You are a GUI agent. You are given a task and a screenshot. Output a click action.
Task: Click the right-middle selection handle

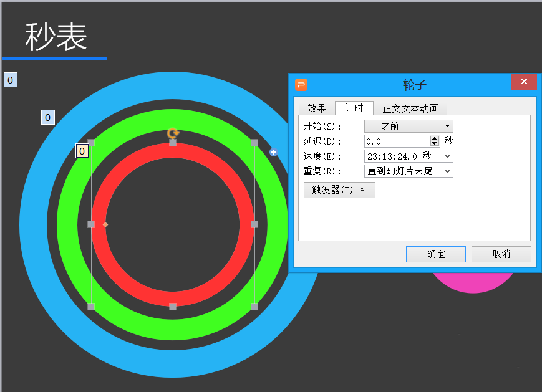tap(254, 224)
